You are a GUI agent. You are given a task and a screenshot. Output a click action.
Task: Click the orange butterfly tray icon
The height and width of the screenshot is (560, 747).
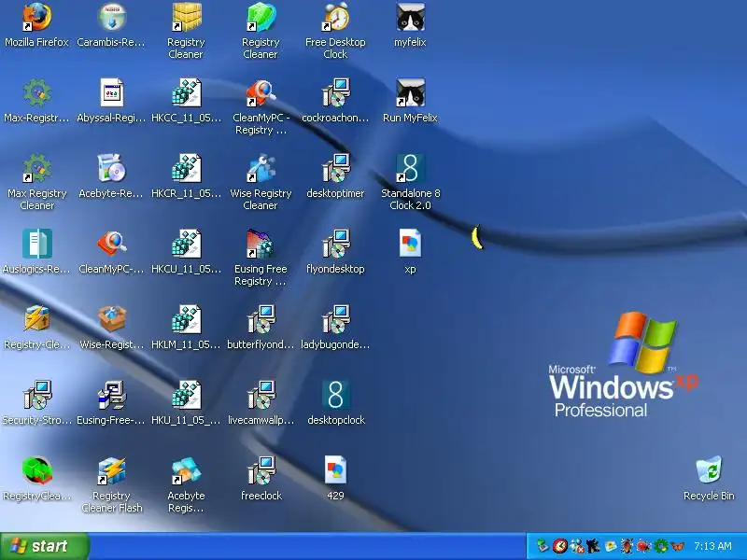pos(678,546)
